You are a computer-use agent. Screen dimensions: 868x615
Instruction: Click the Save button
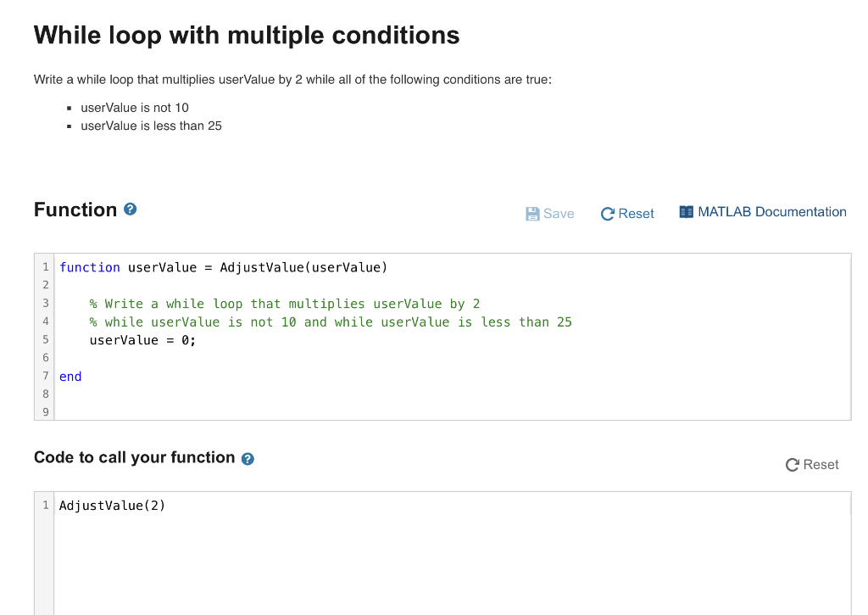[x=549, y=213]
